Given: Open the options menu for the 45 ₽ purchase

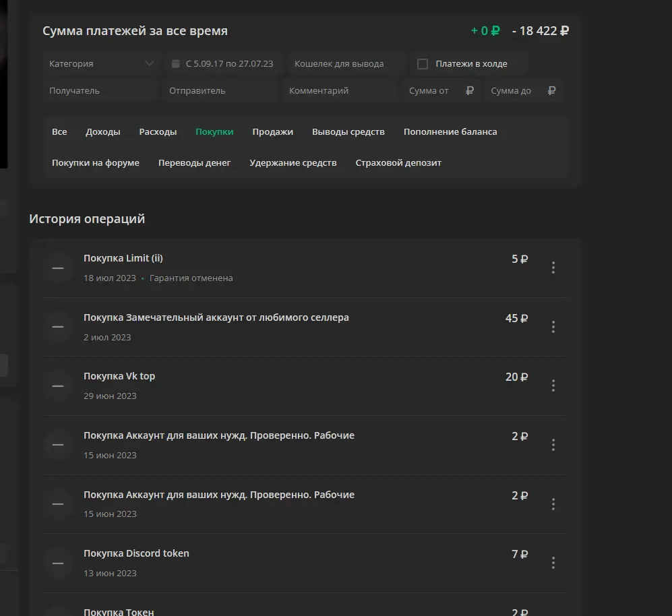Looking at the screenshot, I should click(553, 327).
